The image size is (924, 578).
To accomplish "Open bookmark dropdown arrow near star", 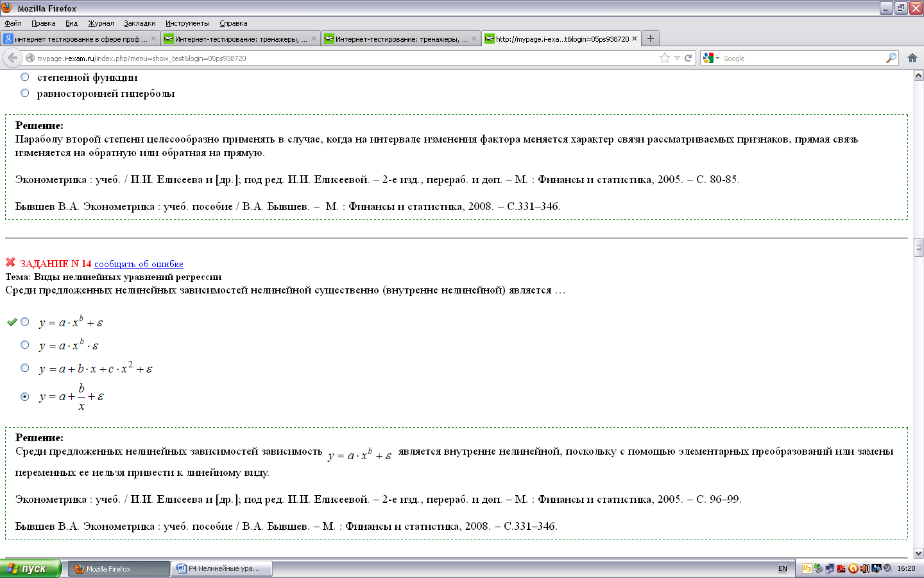I will 677,58.
